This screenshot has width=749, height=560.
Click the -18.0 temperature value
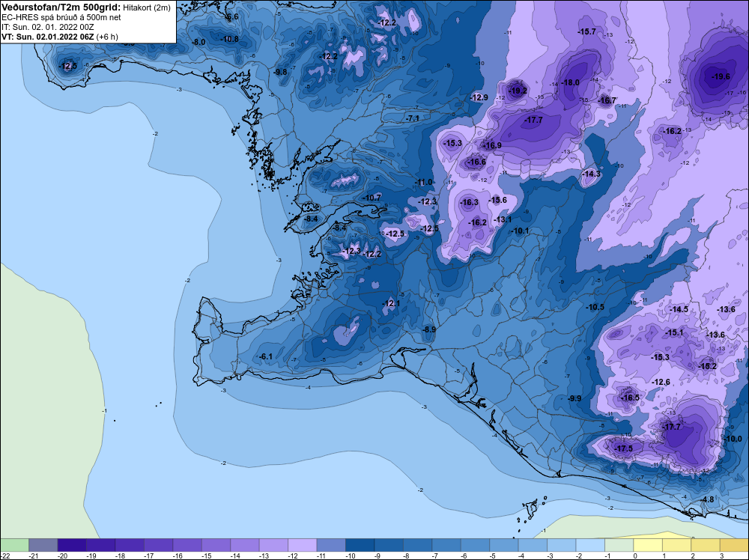(570, 82)
